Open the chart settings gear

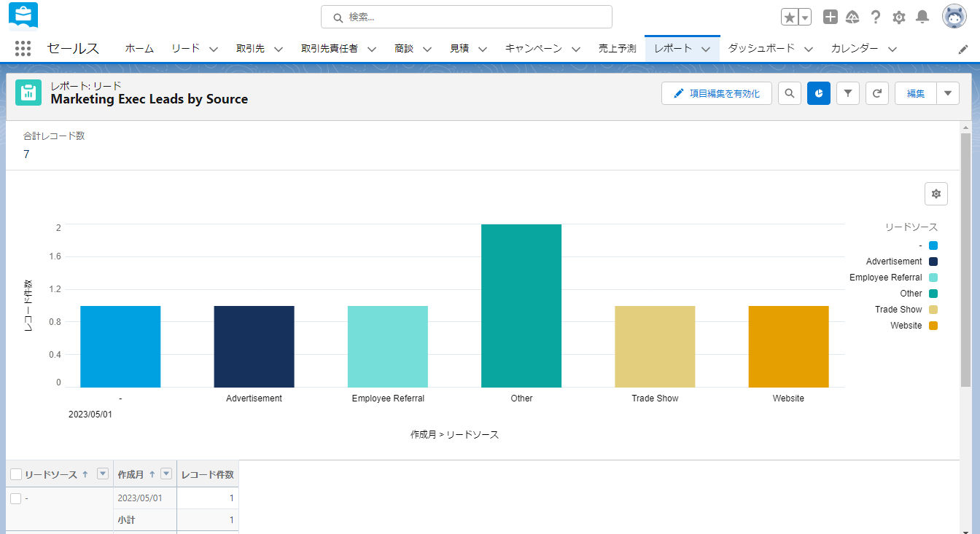coord(936,194)
